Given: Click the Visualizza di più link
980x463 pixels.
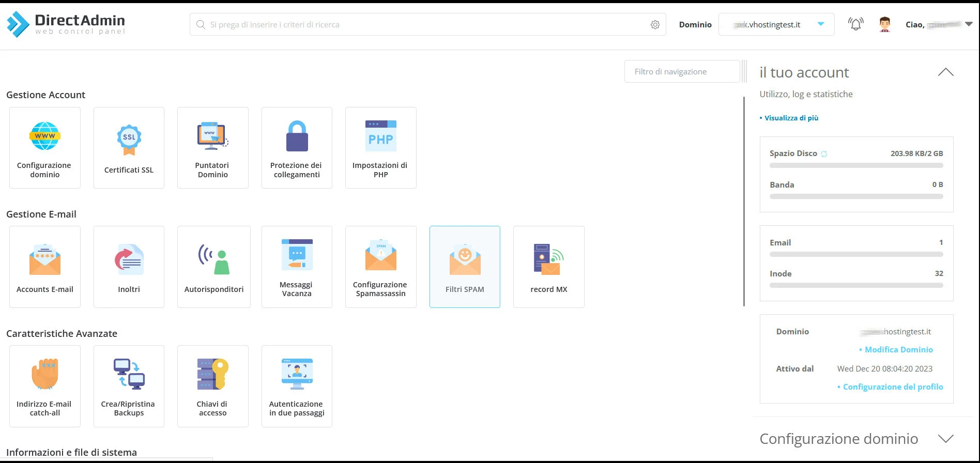Looking at the screenshot, I should pyautogui.click(x=791, y=118).
